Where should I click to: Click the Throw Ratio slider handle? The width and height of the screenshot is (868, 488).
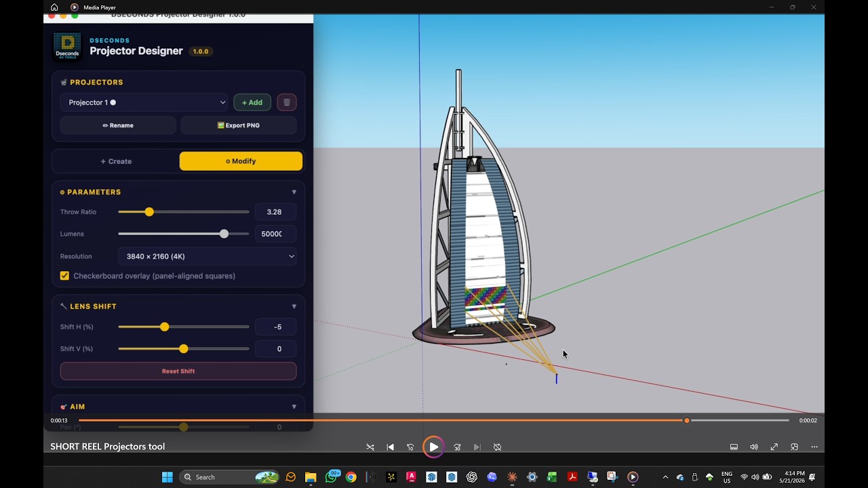149,212
